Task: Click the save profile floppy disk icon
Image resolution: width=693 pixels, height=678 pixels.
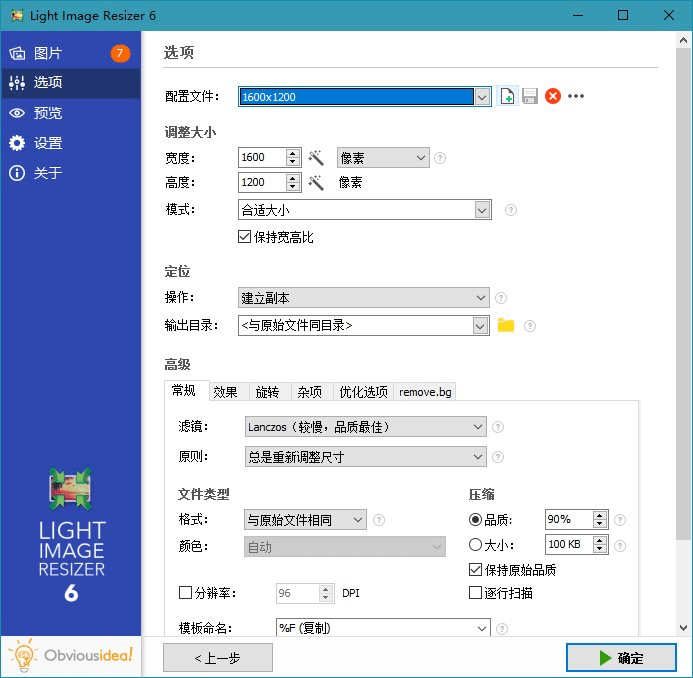Action: click(x=530, y=97)
